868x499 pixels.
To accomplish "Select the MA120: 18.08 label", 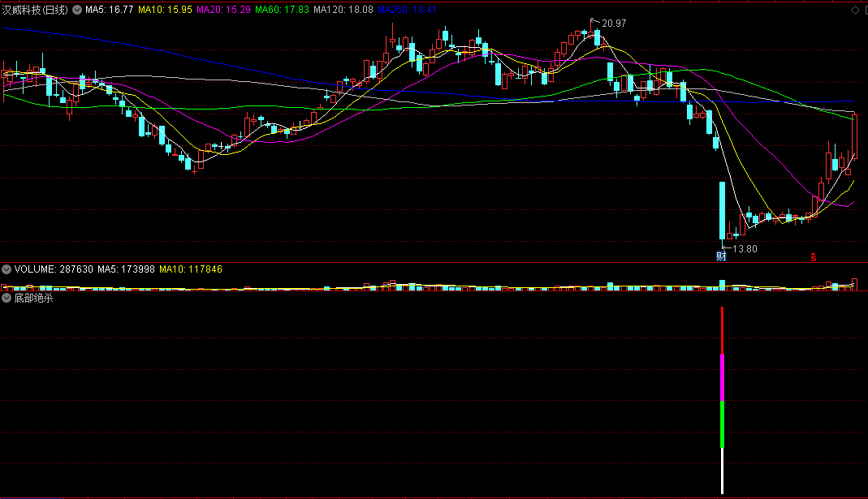I will (343, 10).
